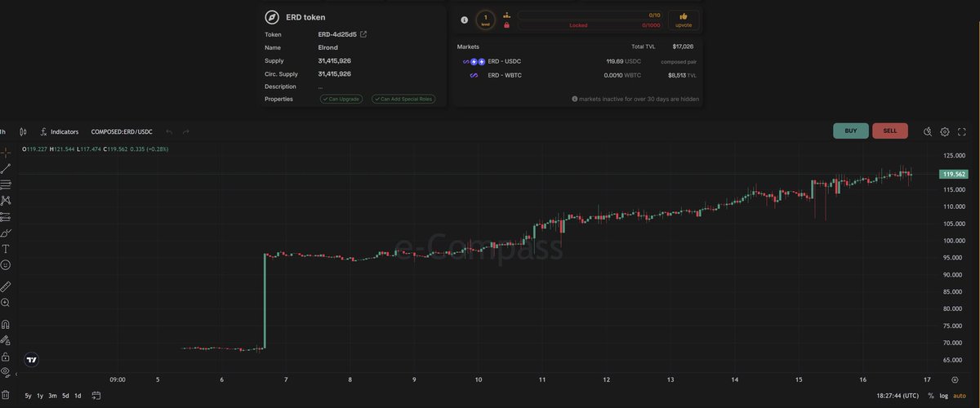The image size is (980, 408).
Task: Select the brush drawing tool
Action: point(5,233)
